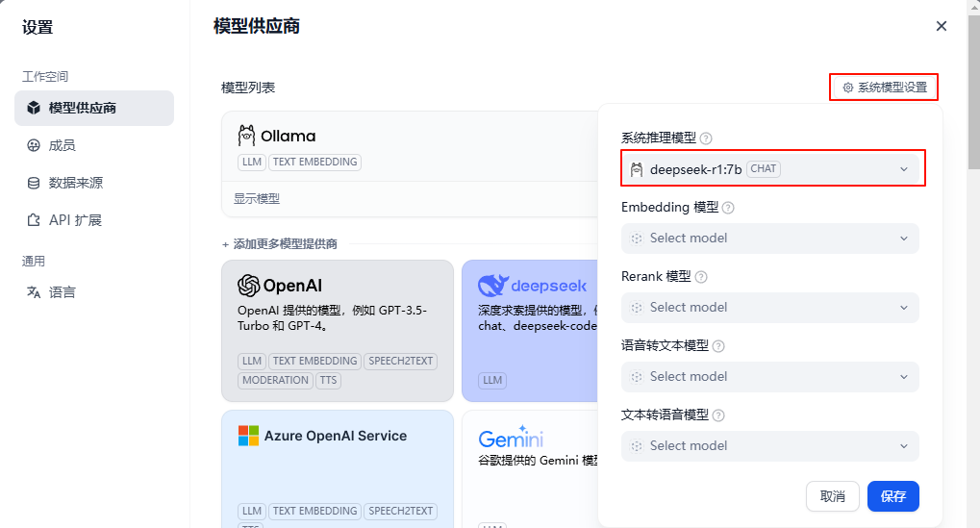Open the Embedding 模型 Select model dropdown
980x528 pixels.
click(x=770, y=239)
